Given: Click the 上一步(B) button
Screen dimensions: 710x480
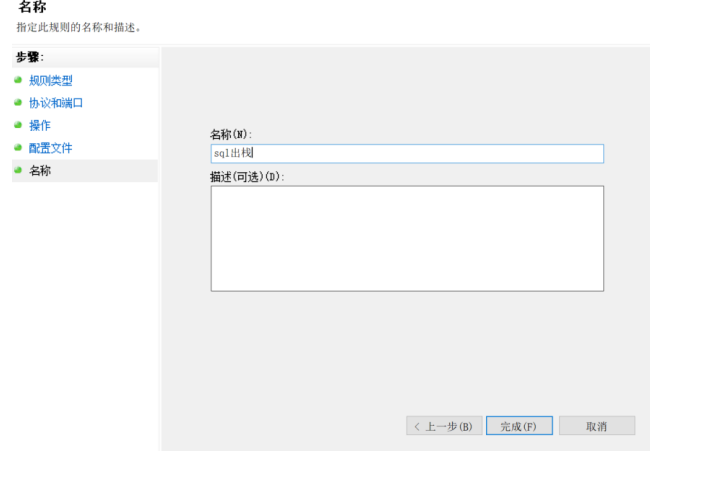Looking at the screenshot, I should pos(444,426).
